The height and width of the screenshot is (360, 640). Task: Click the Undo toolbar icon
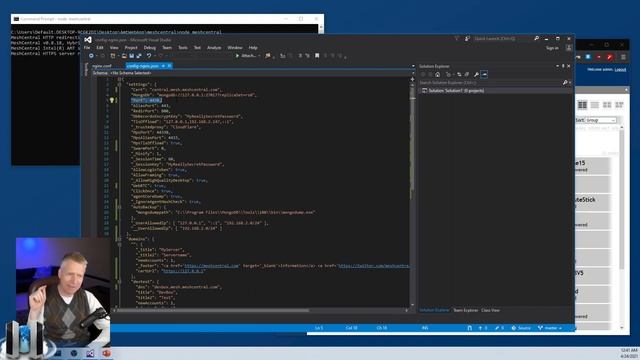[x=149, y=56]
